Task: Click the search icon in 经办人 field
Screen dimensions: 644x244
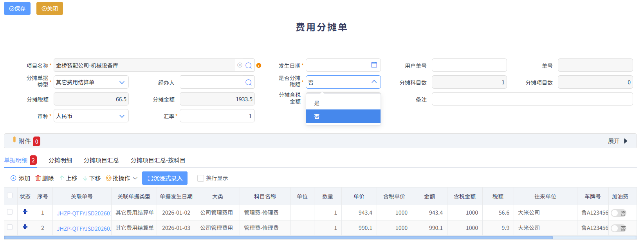Action: (x=249, y=82)
